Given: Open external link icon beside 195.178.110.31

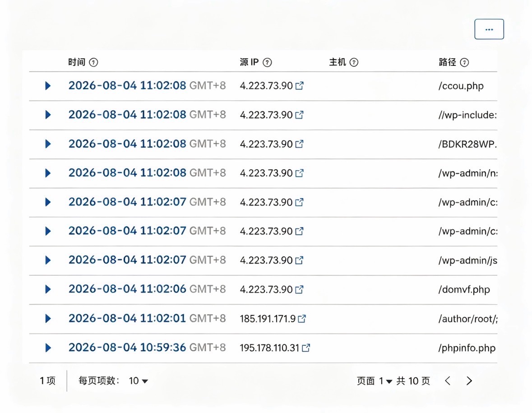Looking at the screenshot, I should click(x=305, y=348).
